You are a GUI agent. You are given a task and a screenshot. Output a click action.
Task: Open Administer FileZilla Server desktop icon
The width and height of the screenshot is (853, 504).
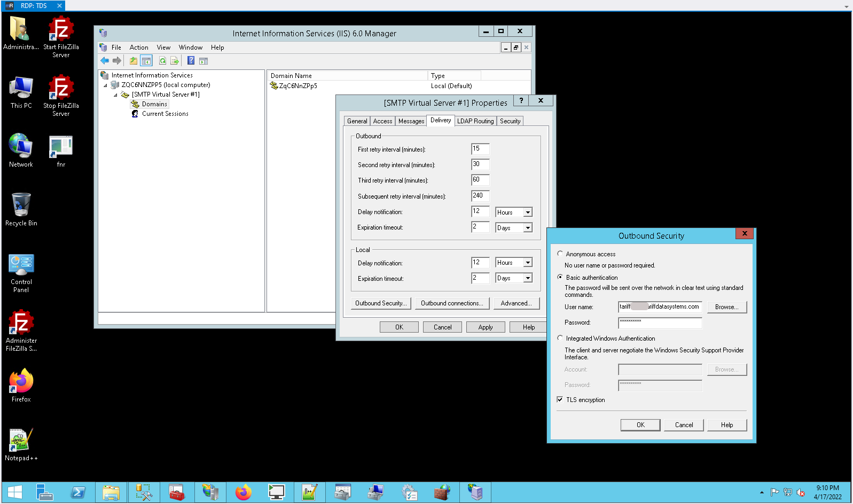click(21, 330)
